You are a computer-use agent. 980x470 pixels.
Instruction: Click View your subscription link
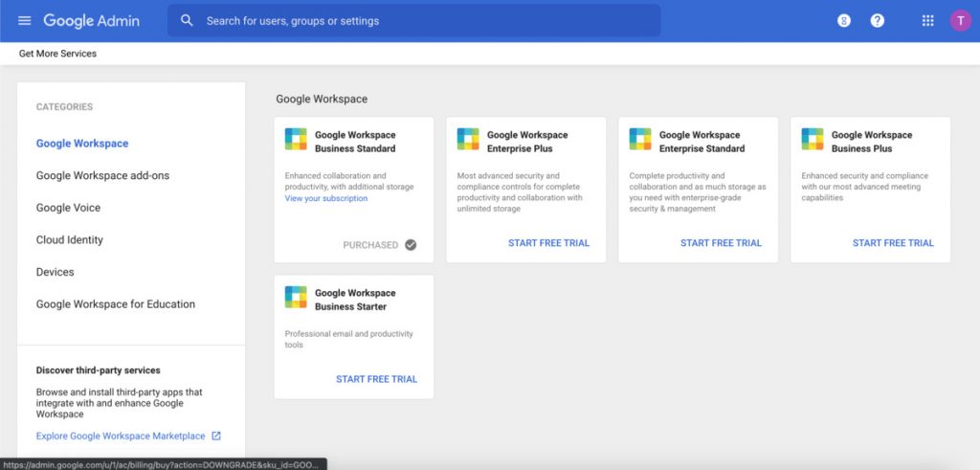326,198
